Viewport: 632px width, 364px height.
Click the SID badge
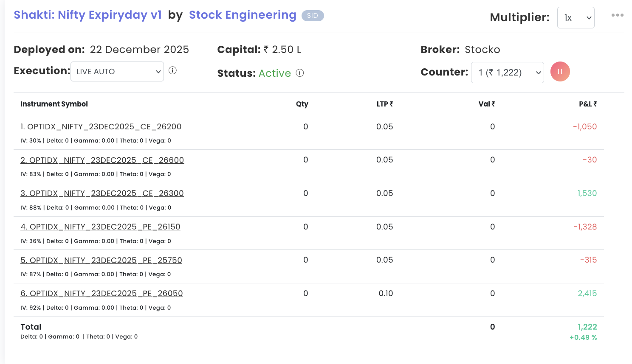coord(313,16)
